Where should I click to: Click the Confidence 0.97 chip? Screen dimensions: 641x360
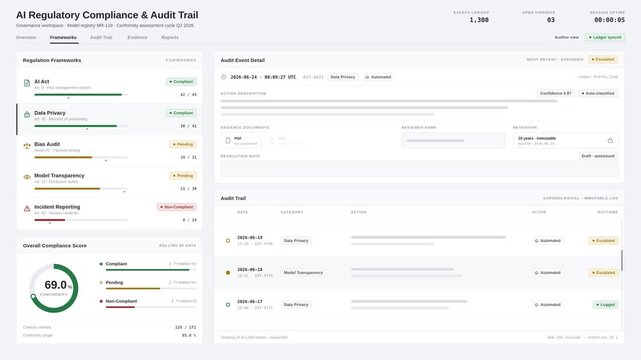[x=556, y=93]
